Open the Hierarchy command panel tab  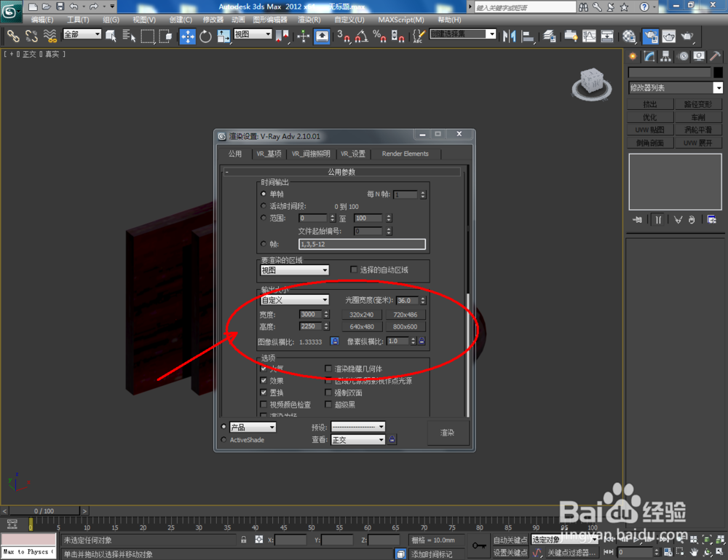666,56
